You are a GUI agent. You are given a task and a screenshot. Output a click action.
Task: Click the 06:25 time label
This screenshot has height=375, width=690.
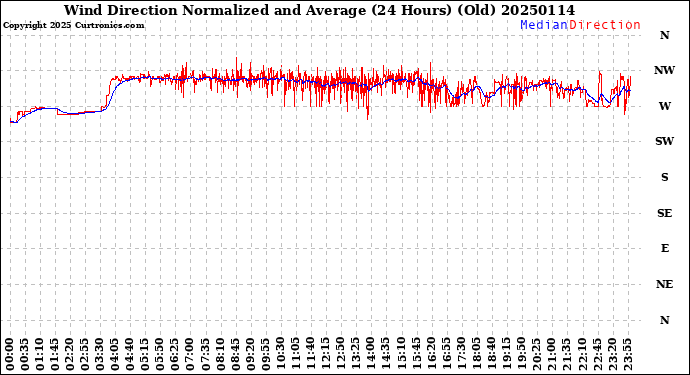[x=175, y=354]
